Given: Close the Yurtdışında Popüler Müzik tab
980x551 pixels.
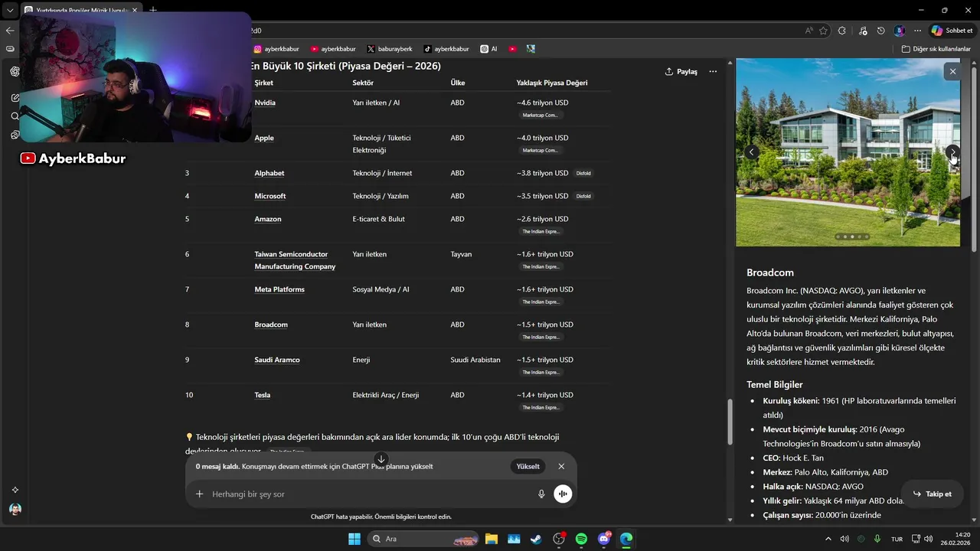Looking at the screenshot, I should pos(135,10).
